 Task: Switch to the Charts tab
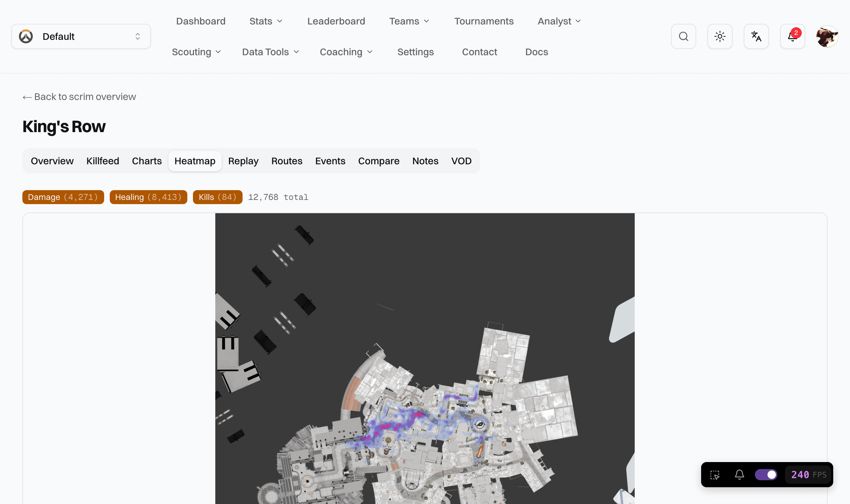147,161
